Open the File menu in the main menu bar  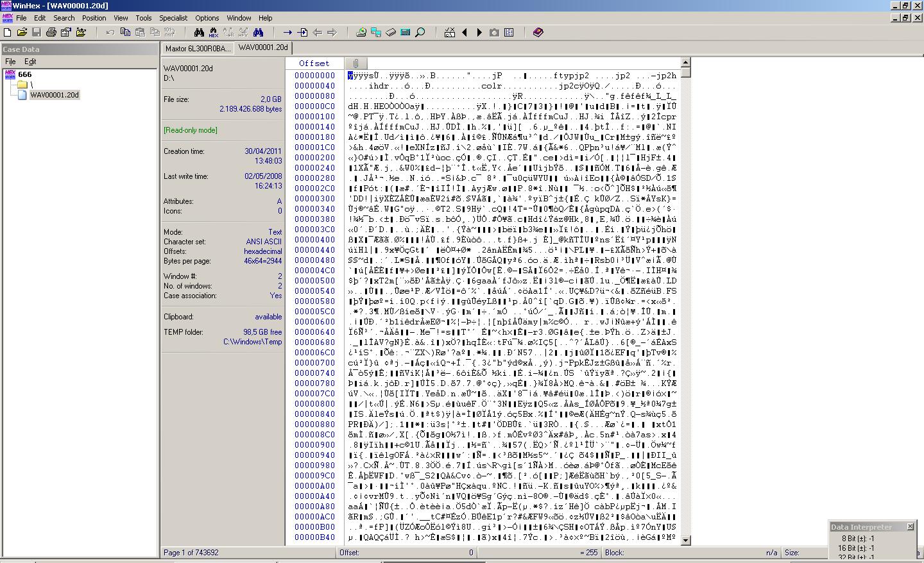point(21,18)
